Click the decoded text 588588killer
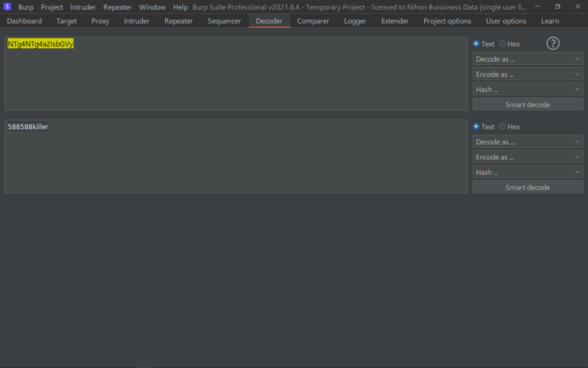The height and width of the screenshot is (368, 588). [x=28, y=127]
